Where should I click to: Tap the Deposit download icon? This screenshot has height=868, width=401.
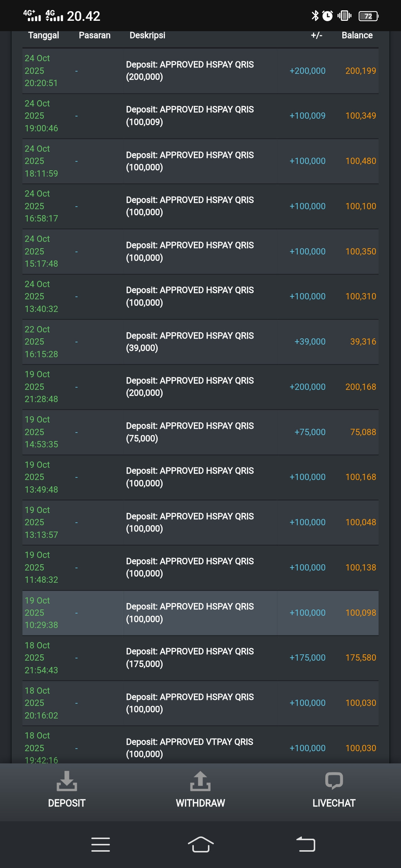tap(67, 781)
